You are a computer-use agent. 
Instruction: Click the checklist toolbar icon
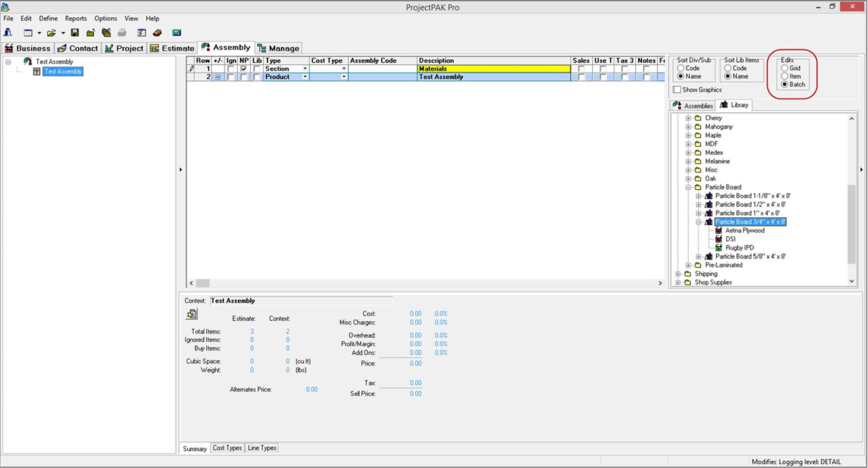click(141, 33)
